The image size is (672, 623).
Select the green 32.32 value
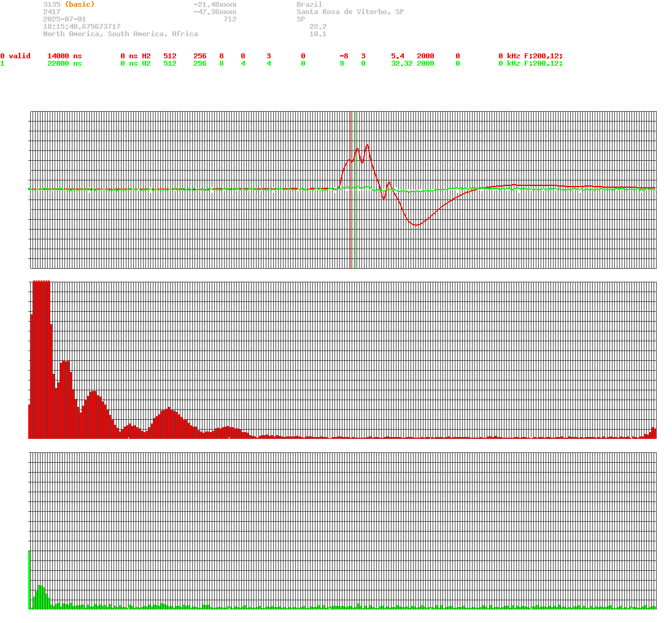click(x=402, y=63)
